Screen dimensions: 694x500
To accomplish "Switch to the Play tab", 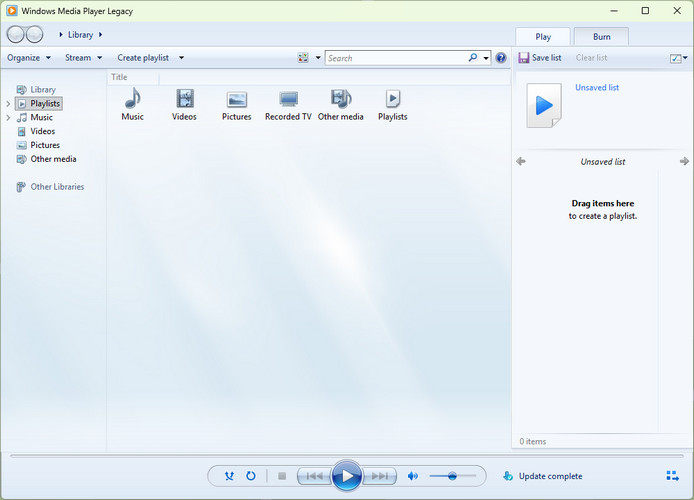I will [x=543, y=37].
